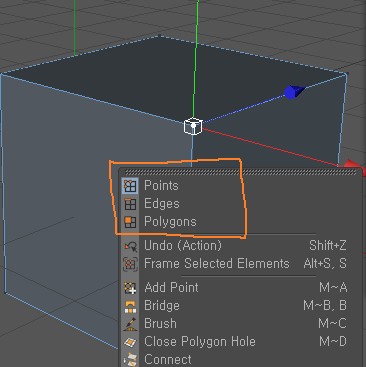Image resolution: width=366 pixels, height=367 pixels.
Task: Choose Polygons from the context menu
Action: (170, 222)
